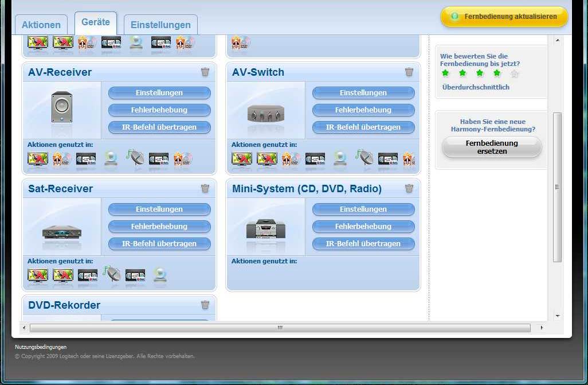Click the horizontal scrollbar right arrow

(542, 328)
